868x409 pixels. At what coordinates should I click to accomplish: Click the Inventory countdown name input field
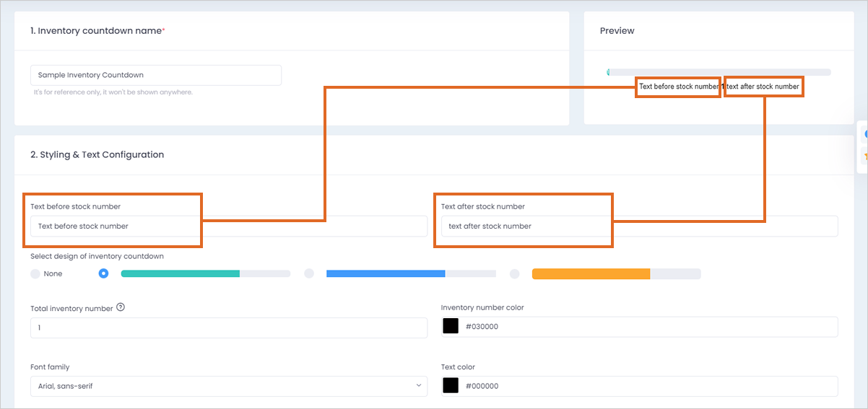pyautogui.click(x=156, y=75)
